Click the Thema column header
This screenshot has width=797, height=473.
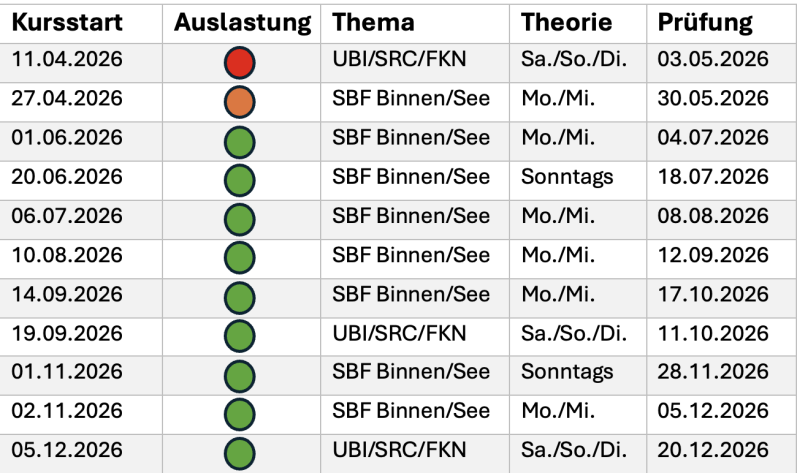tap(373, 22)
